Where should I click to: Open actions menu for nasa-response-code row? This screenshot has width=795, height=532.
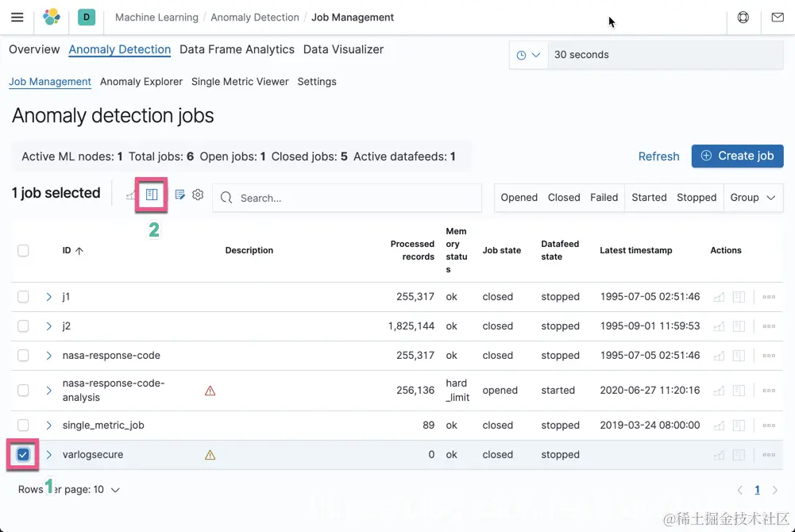point(769,356)
